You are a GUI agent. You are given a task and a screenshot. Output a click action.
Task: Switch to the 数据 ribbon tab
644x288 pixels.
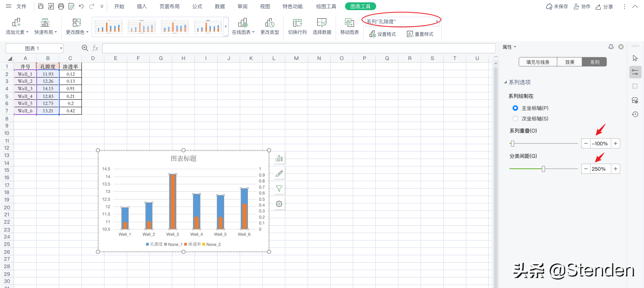tap(220, 6)
